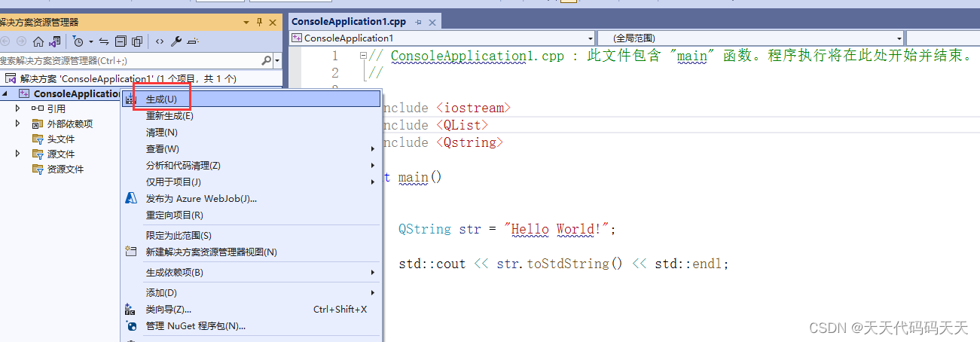Select the 源文件 tree item
This screenshot has width=980, height=342.
(53, 154)
